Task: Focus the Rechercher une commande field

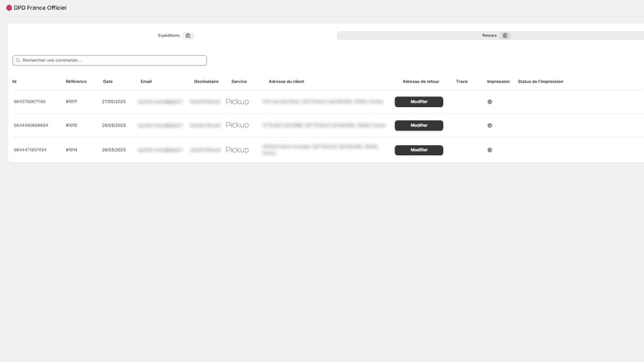Action: 110,61
